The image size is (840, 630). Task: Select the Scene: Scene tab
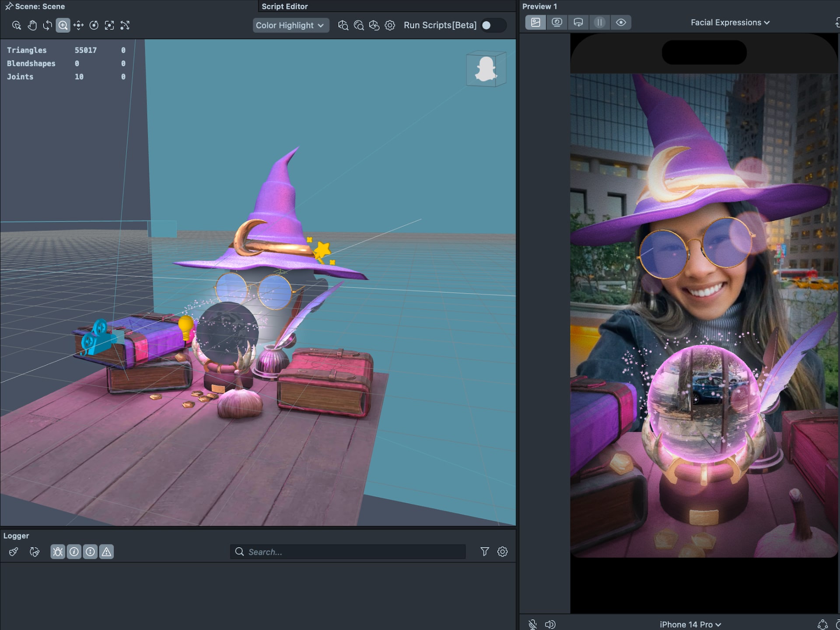(39, 6)
